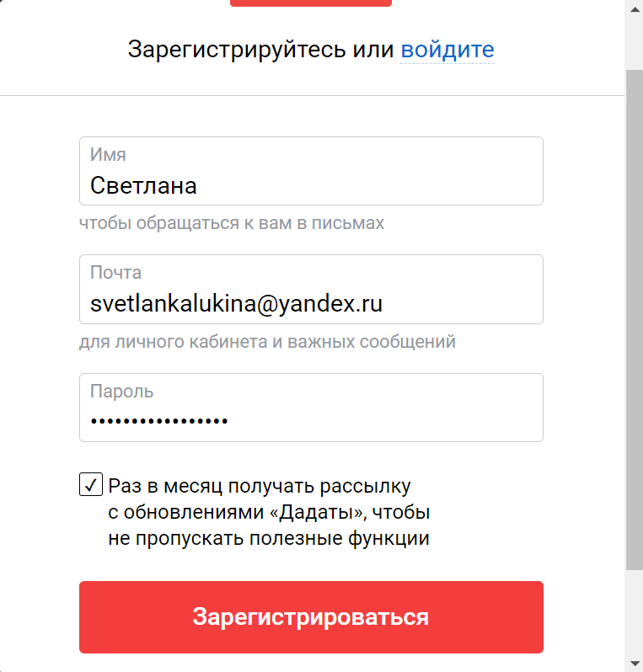
Task: Click the «Зарегистрируйтесь или» heading text
Action: tap(260, 50)
